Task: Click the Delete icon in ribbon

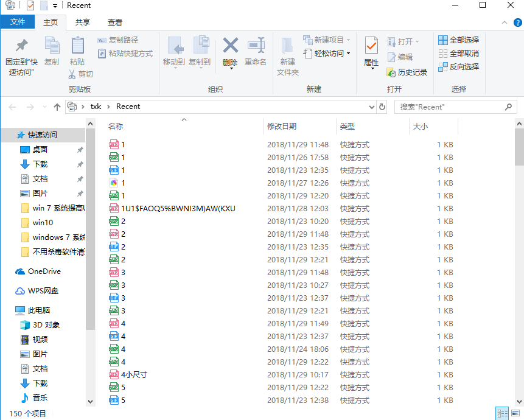Action: click(230, 46)
